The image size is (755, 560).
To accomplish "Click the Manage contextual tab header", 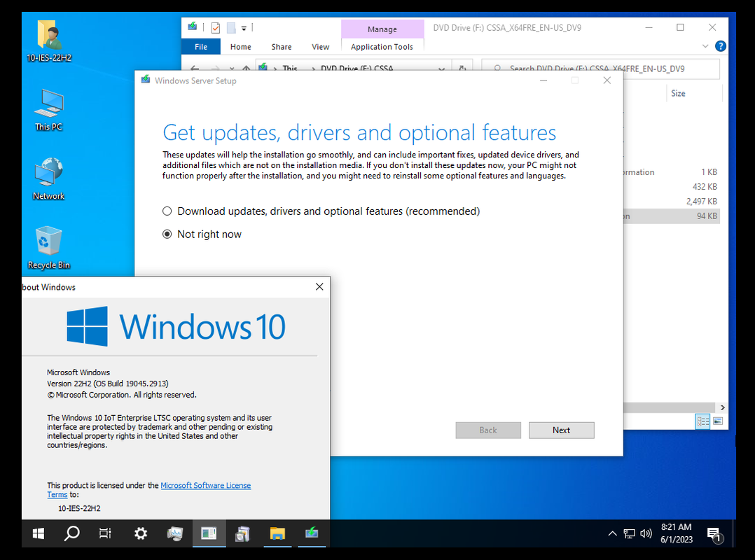I will (x=382, y=29).
